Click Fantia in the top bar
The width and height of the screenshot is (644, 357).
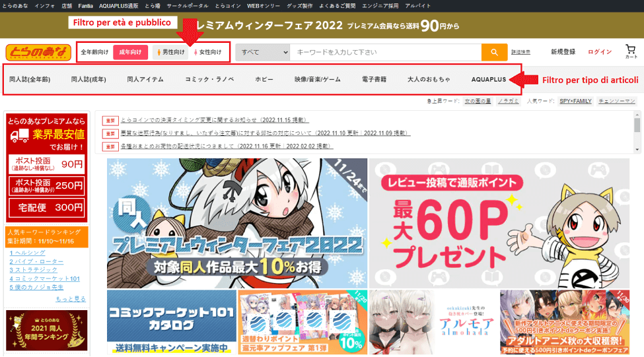pos(85,6)
